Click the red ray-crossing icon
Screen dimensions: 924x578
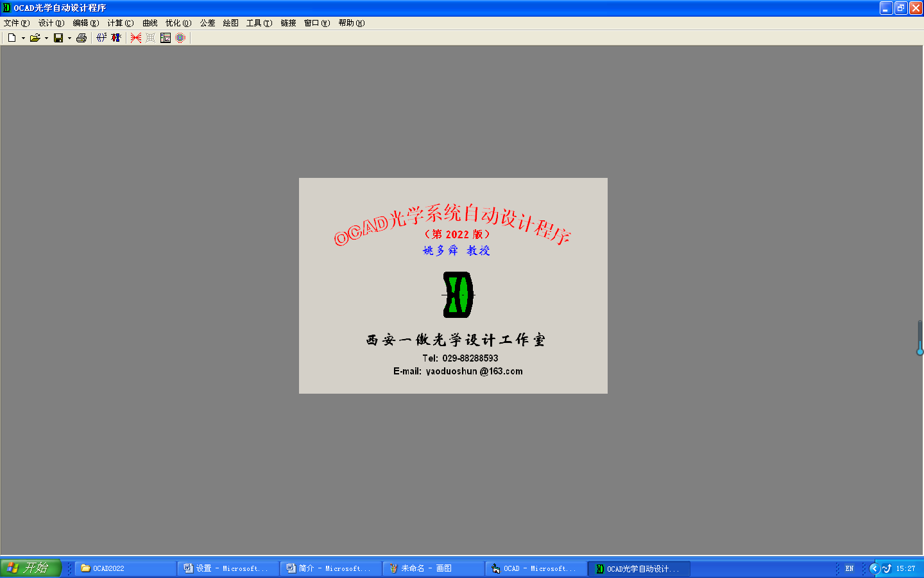coord(136,38)
